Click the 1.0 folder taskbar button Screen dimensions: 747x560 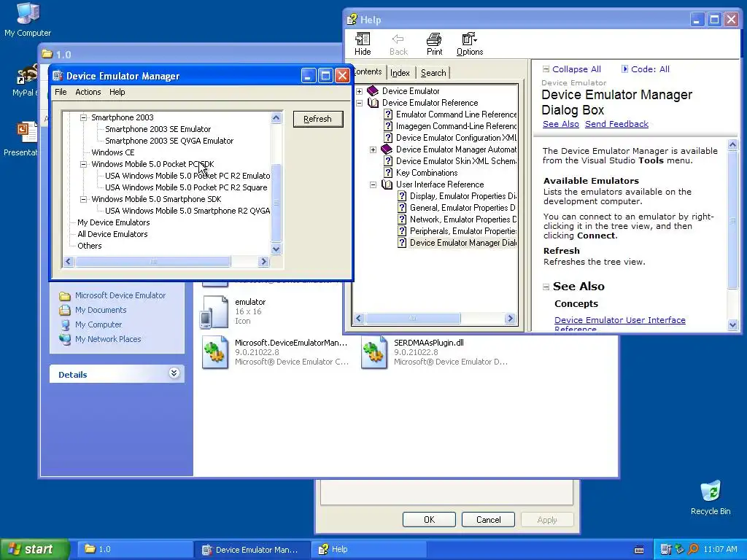(133, 550)
